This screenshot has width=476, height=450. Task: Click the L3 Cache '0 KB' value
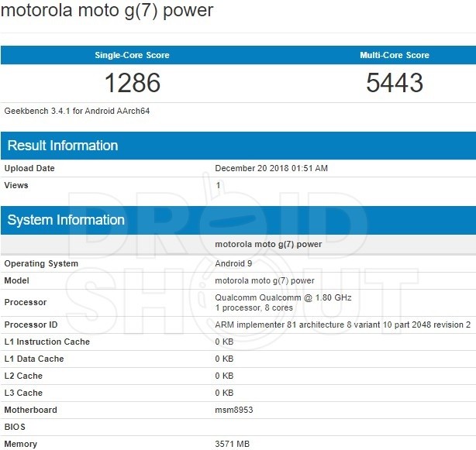224,393
